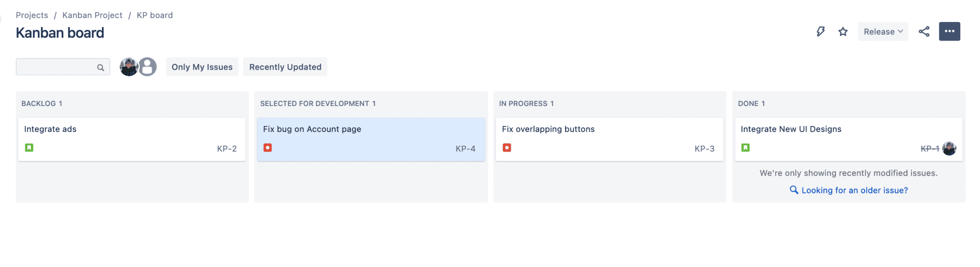Open the three-dot more options menu

coord(949,32)
